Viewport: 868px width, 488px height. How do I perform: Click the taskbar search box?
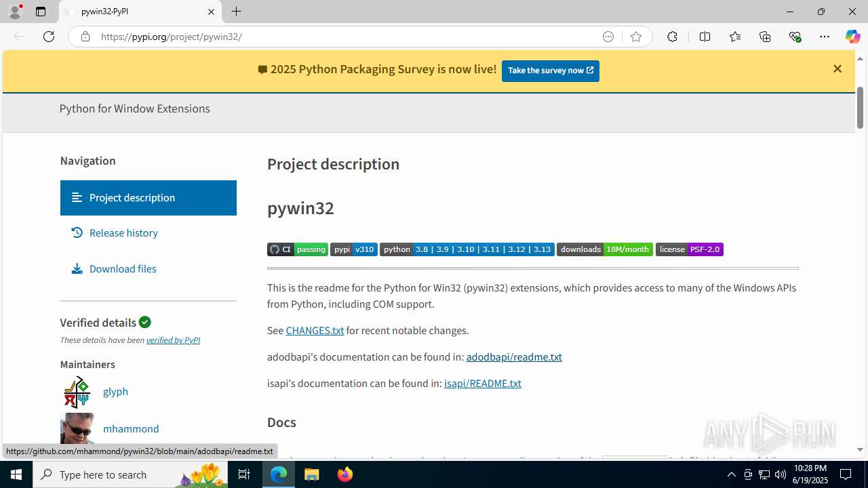coord(130,474)
